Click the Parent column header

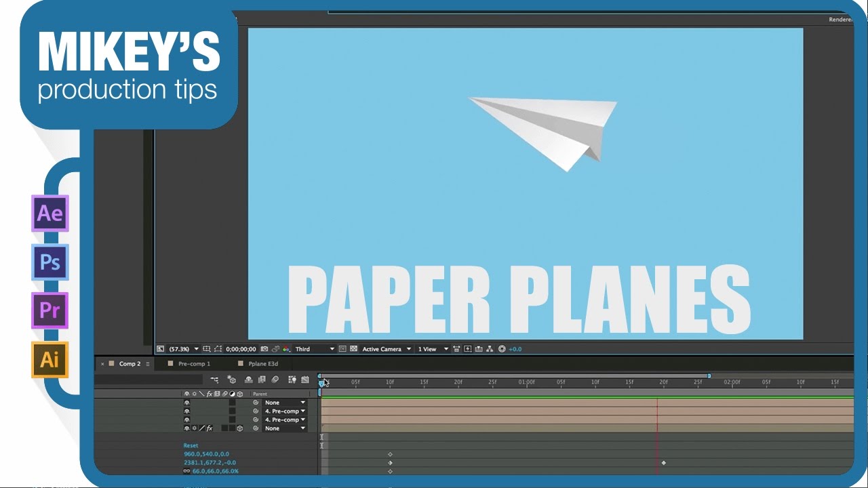point(260,394)
